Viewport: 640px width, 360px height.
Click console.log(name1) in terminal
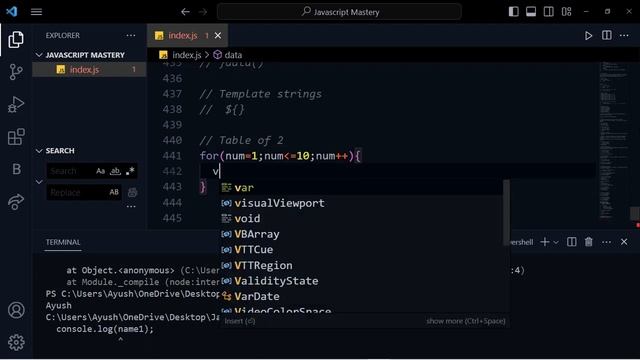(x=105, y=329)
